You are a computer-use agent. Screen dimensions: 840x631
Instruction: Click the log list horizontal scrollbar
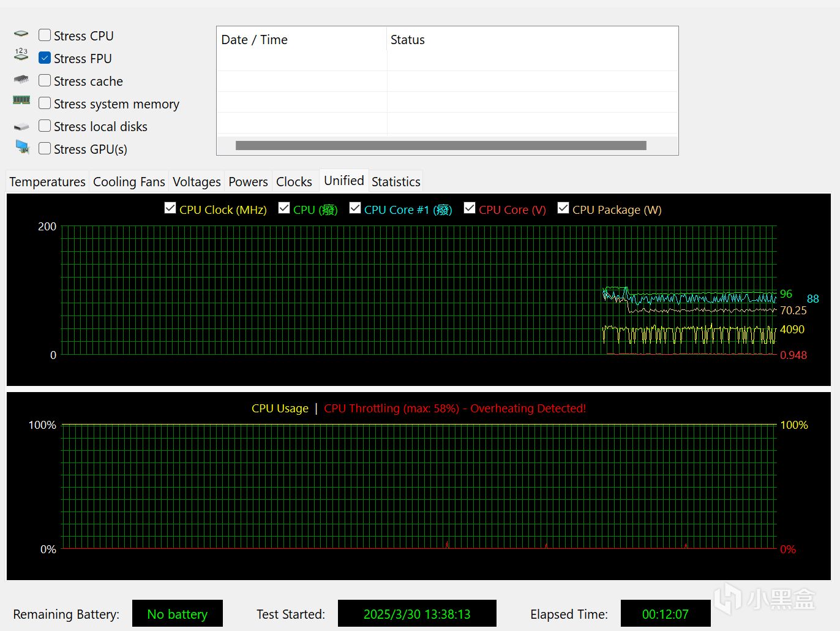tap(441, 145)
